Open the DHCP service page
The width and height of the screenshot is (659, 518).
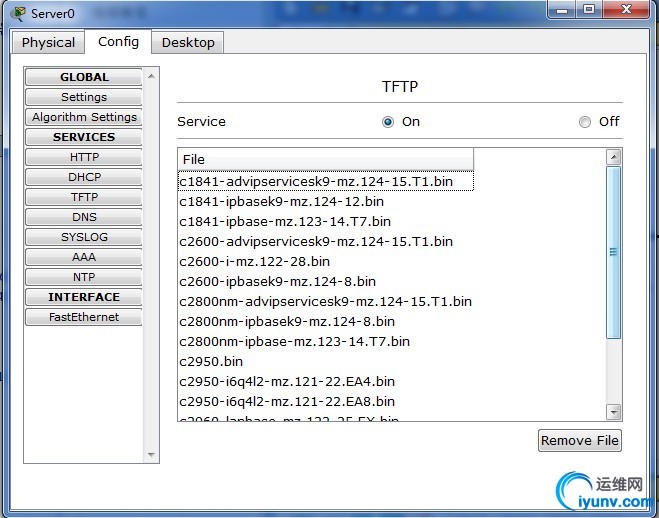point(84,177)
